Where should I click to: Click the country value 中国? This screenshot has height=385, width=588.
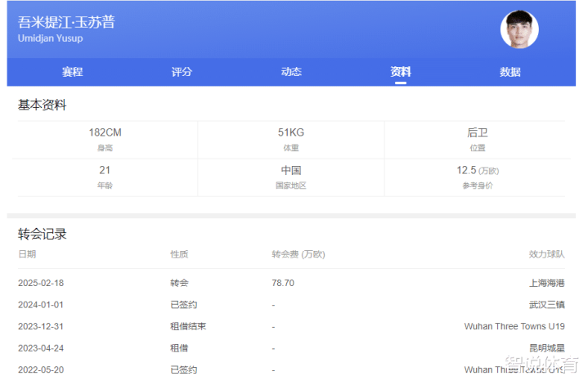pos(291,170)
